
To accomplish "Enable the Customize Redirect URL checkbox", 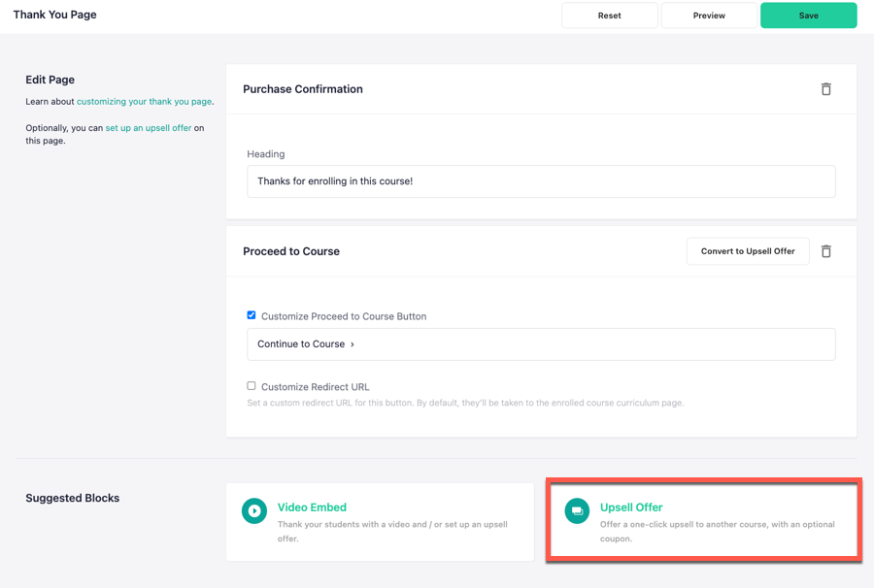I will click(x=252, y=386).
